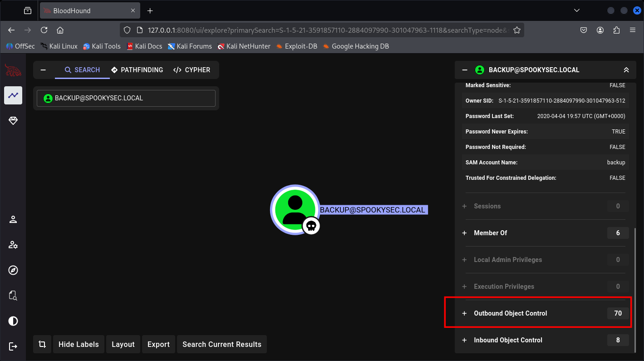Open the Firefox account icon
Viewport: 644px width, 361px height.
point(600,30)
